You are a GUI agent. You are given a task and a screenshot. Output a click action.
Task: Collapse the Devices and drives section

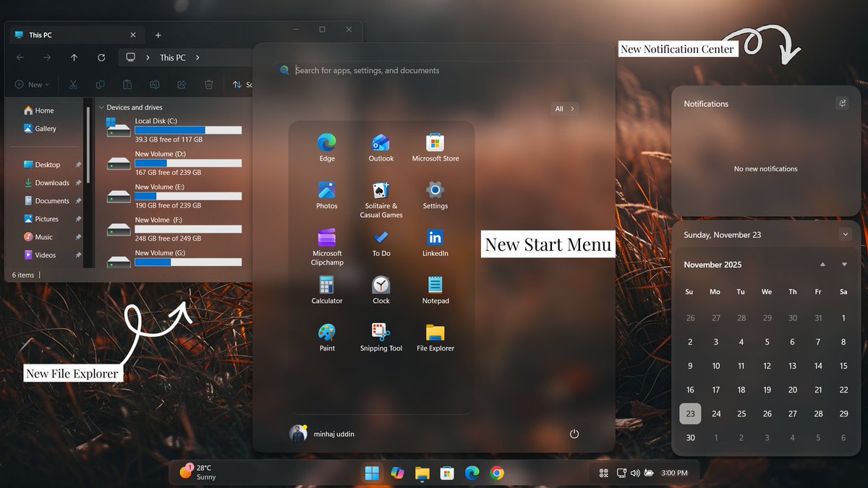pos(101,106)
